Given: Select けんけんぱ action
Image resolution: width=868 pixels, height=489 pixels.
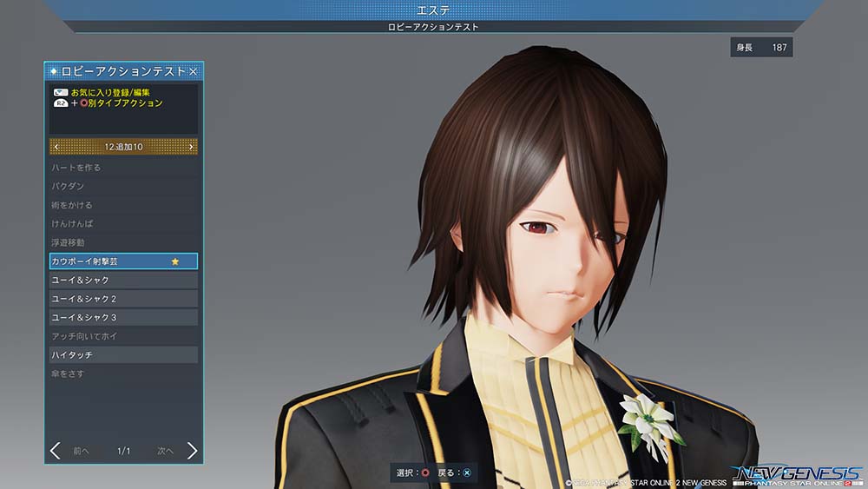Looking at the screenshot, I should coord(123,224).
